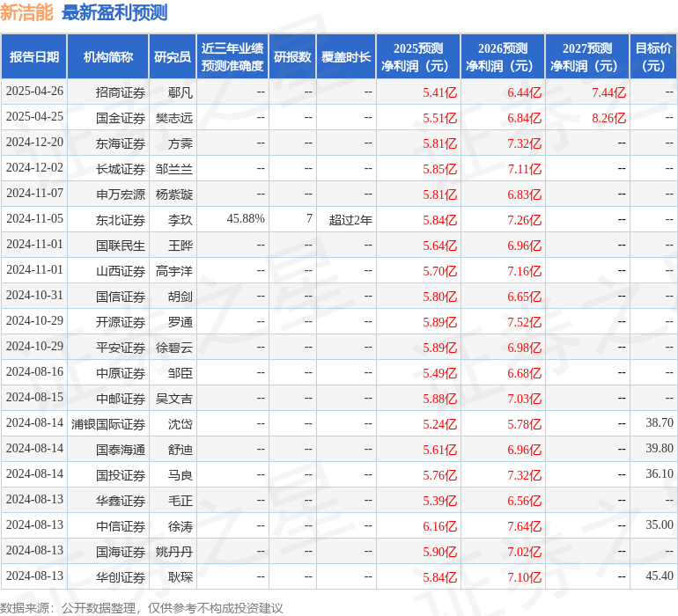This screenshot has height=616, width=678.
Task: Select the 2025预测净利润 column header
Action: pyautogui.click(x=418, y=57)
